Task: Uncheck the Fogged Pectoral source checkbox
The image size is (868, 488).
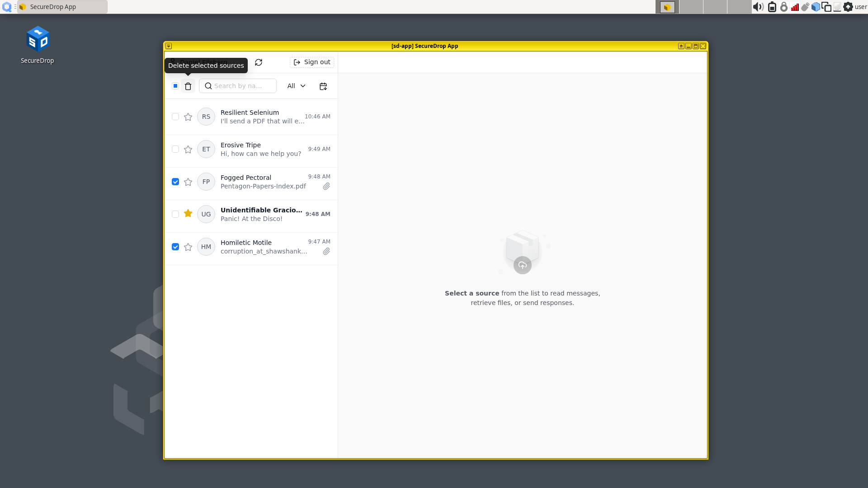Action: click(x=175, y=182)
